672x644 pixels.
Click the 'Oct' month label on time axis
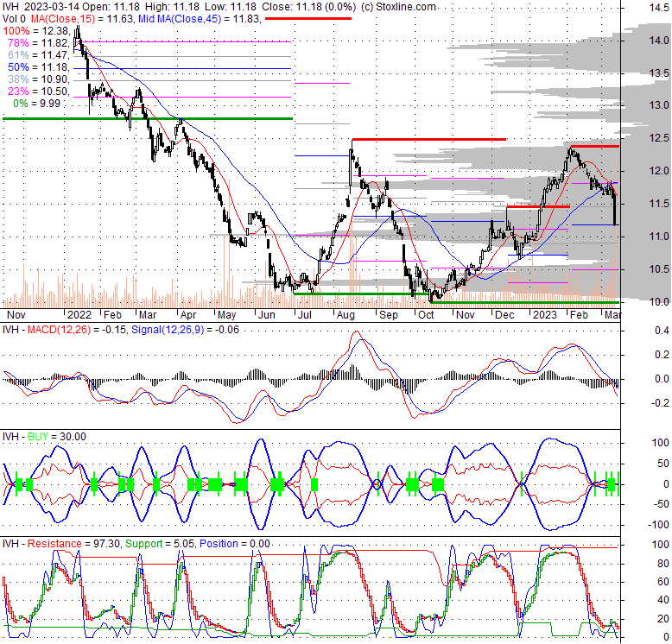(x=426, y=315)
